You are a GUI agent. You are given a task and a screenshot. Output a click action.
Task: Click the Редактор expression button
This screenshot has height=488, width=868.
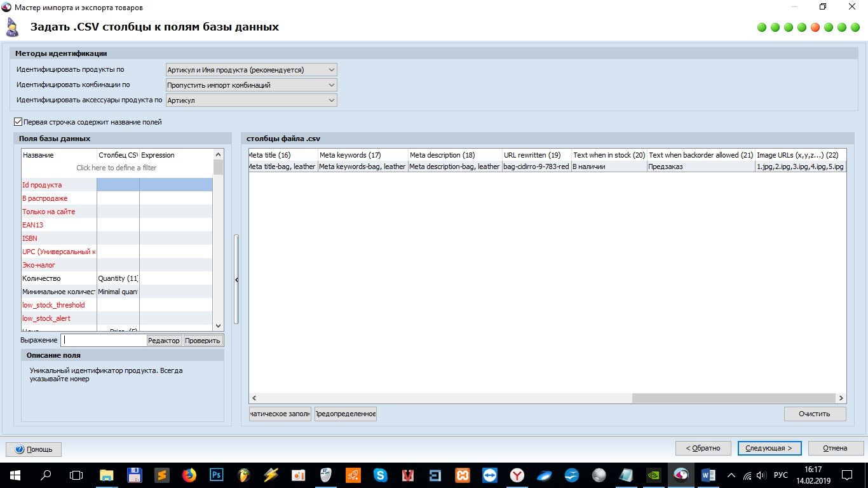(164, 341)
